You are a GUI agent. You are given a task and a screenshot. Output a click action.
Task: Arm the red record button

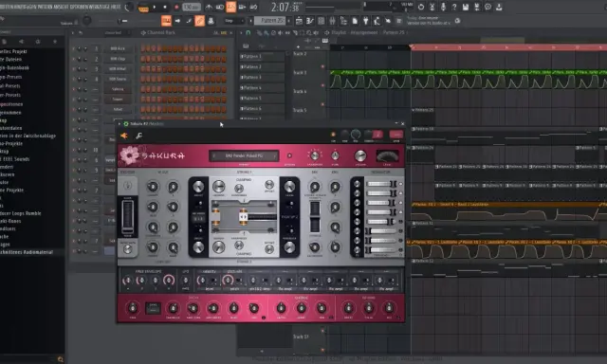[x=176, y=7]
